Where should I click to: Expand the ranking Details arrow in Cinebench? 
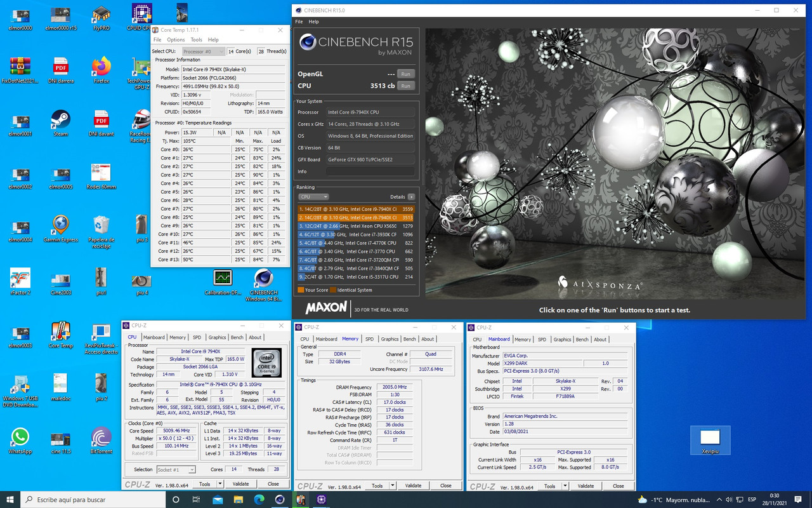[x=412, y=197]
